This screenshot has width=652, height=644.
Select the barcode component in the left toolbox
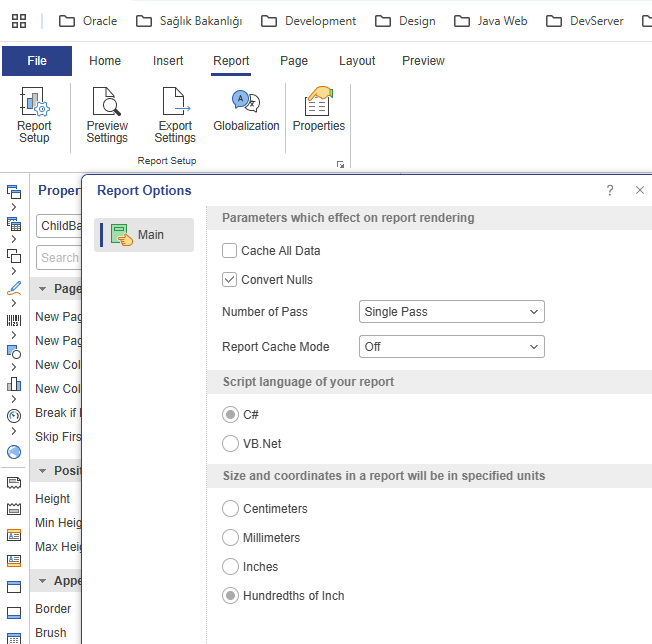[14, 321]
